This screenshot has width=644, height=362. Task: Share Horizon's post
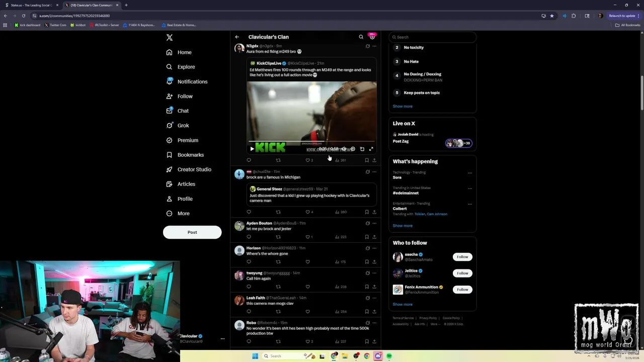pyautogui.click(x=374, y=262)
